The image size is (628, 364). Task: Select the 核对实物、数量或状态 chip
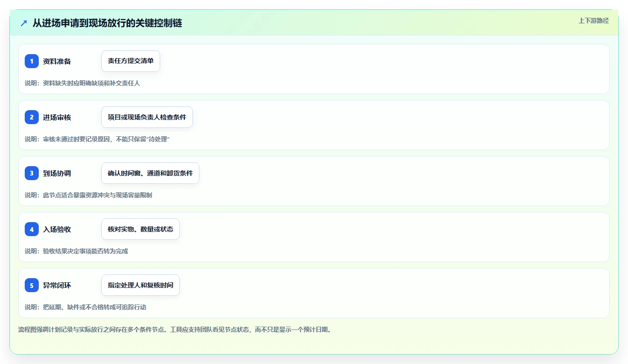141,229
